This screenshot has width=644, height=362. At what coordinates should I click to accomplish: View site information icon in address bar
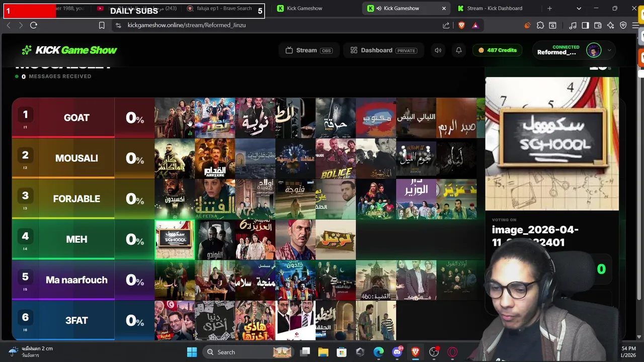(x=118, y=25)
